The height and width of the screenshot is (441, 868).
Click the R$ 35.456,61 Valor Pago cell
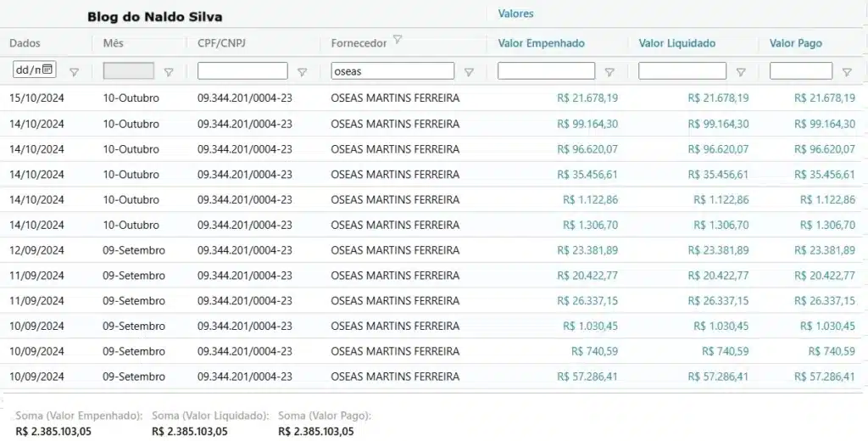pos(824,175)
